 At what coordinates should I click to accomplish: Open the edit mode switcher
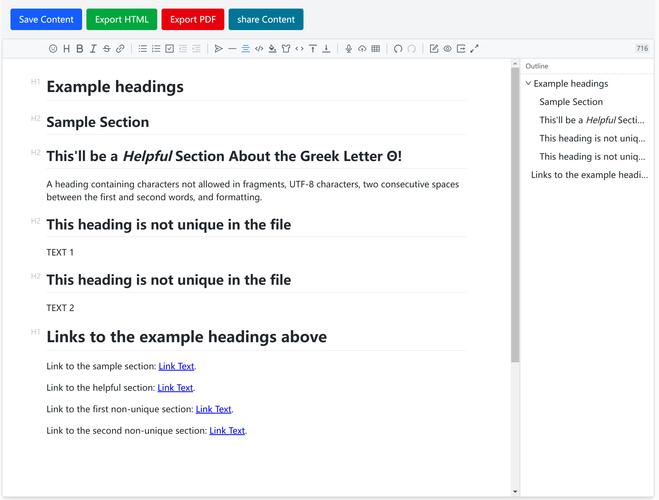pyautogui.click(x=434, y=48)
